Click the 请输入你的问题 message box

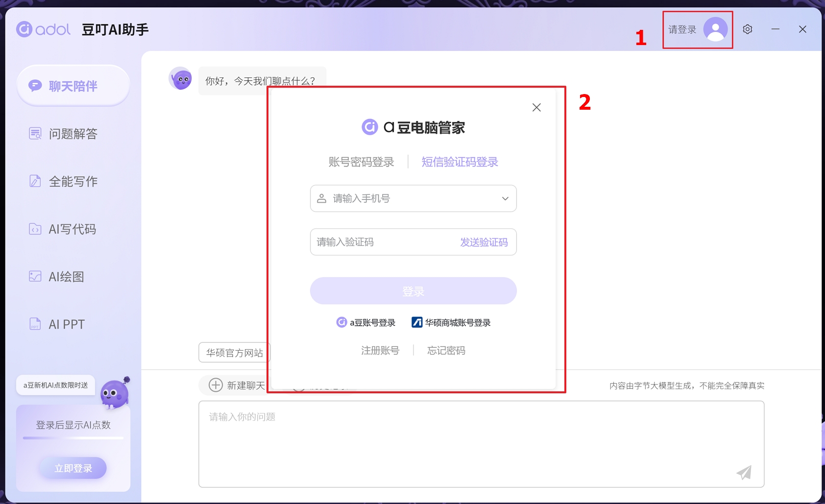coord(481,444)
